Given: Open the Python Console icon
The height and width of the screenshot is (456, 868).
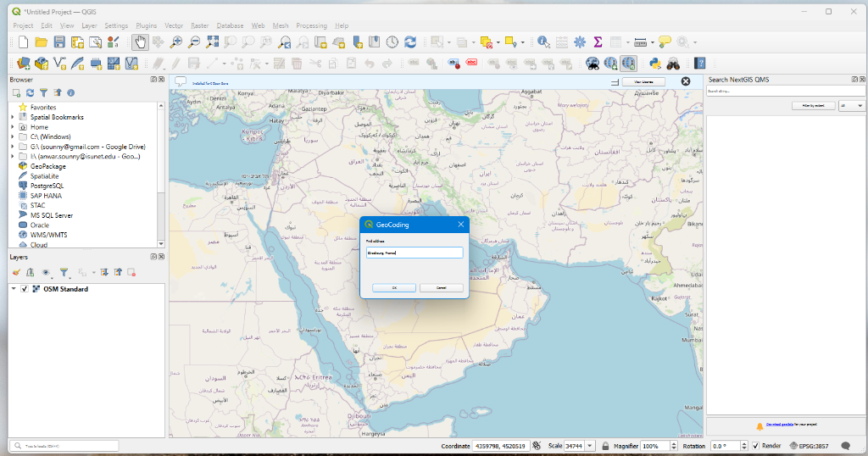Looking at the screenshot, I should [655, 64].
